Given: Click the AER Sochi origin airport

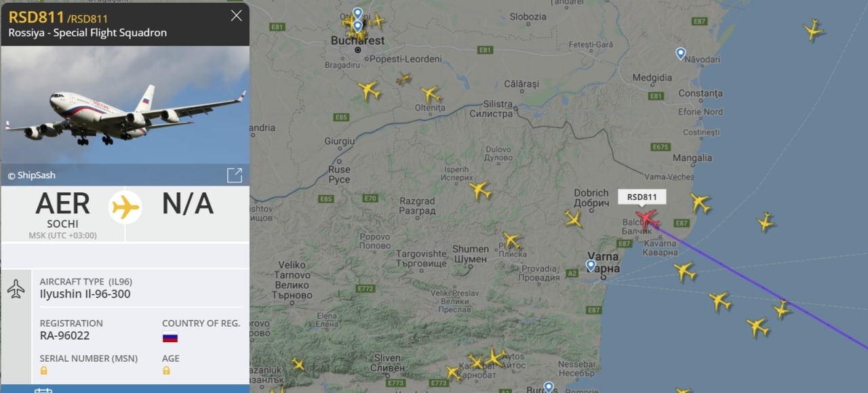Looking at the screenshot, I should [62, 210].
